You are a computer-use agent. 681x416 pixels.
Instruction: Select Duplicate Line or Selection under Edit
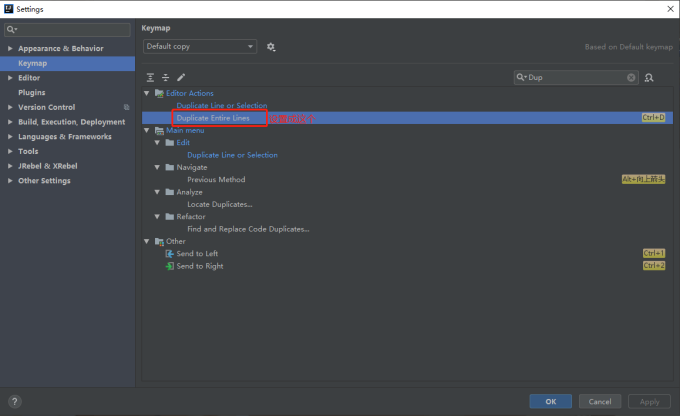tap(232, 155)
